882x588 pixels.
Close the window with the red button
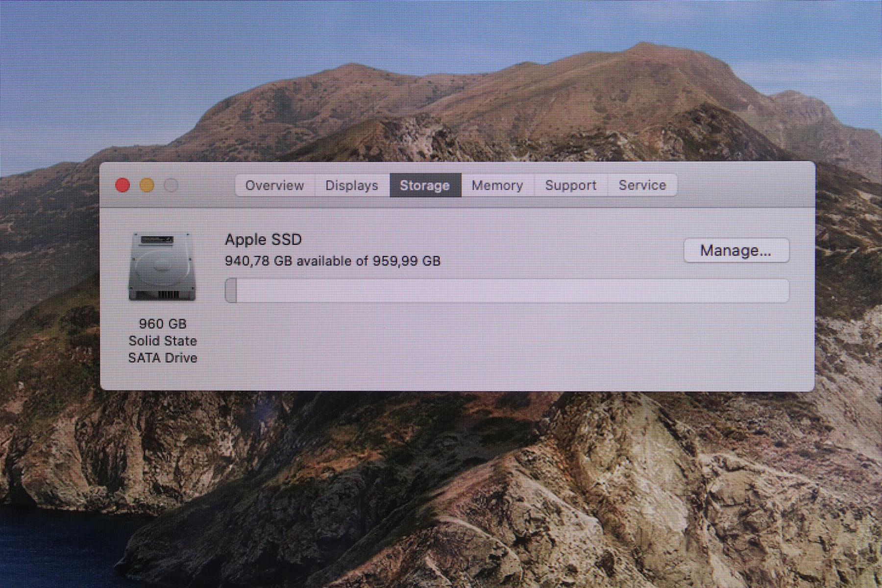click(x=122, y=186)
